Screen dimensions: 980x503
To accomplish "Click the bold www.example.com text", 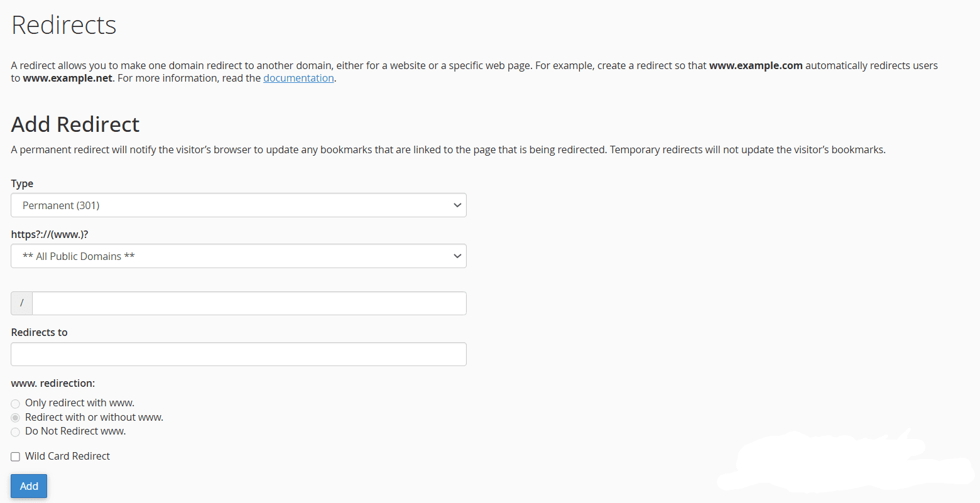I will 756,66.
